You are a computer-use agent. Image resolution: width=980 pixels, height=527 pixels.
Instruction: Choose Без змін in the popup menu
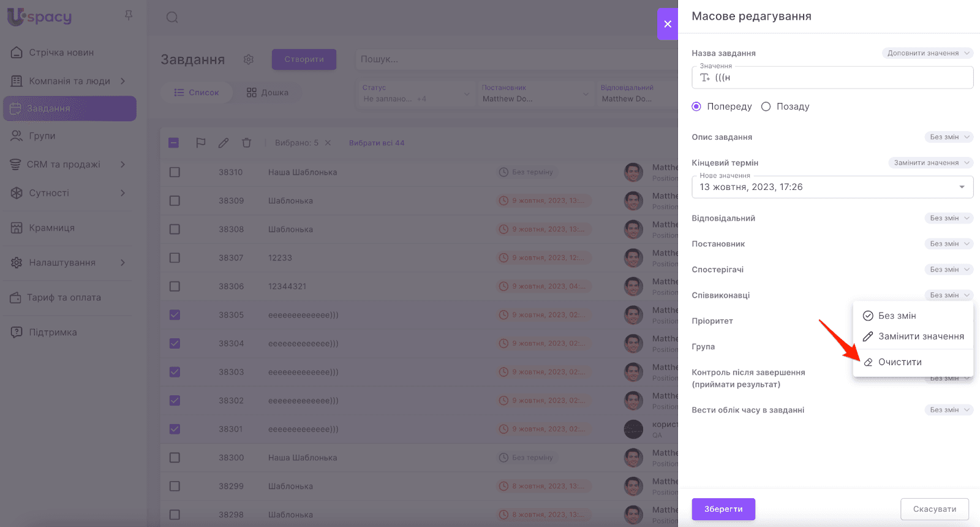point(913,316)
